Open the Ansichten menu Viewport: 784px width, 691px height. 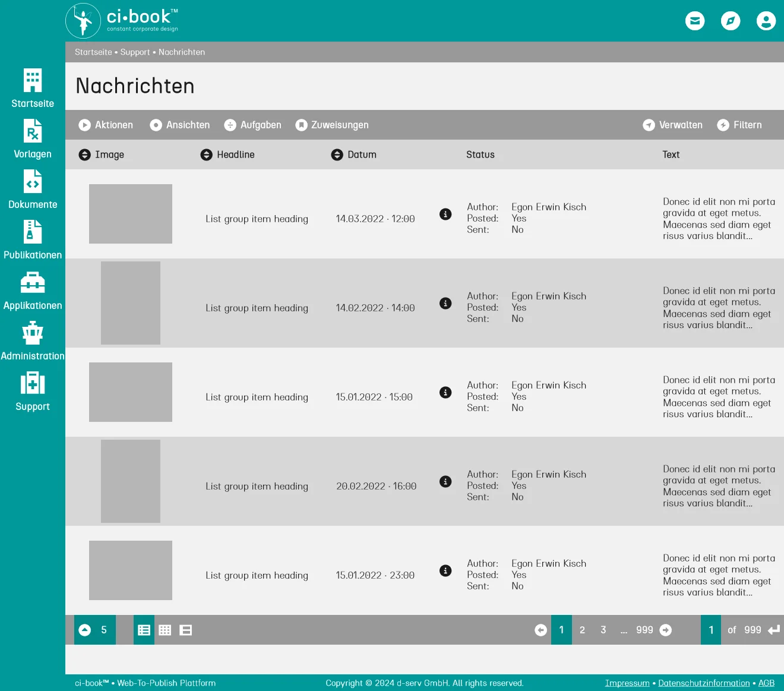(180, 125)
